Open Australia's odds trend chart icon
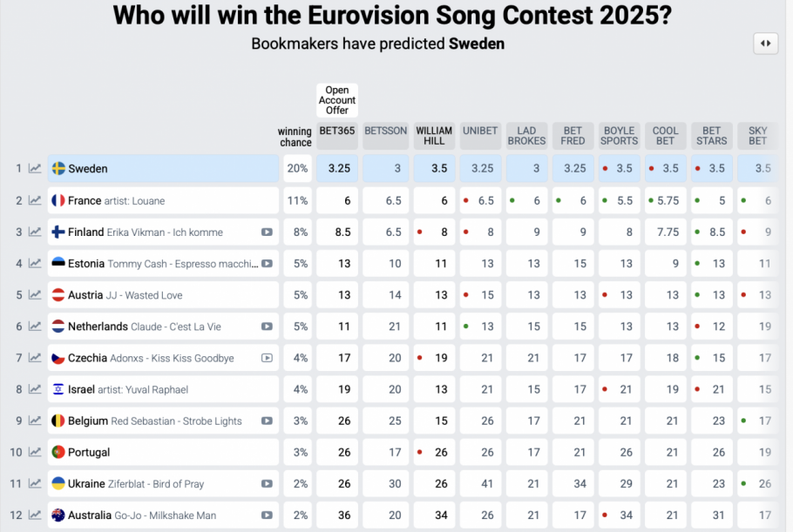793x532 pixels. [34, 515]
